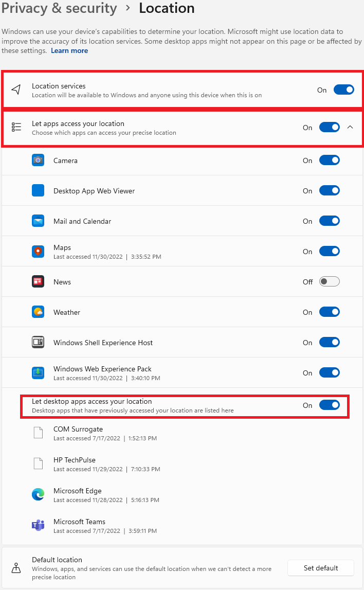Click the Camera app icon
This screenshot has height=590, width=364.
coord(38,160)
